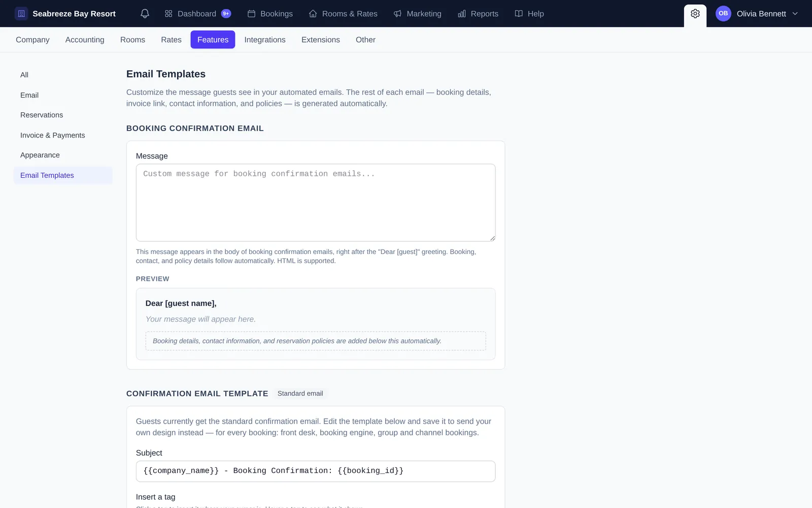Select the Features tab
The image size is (812, 508).
click(213, 40)
